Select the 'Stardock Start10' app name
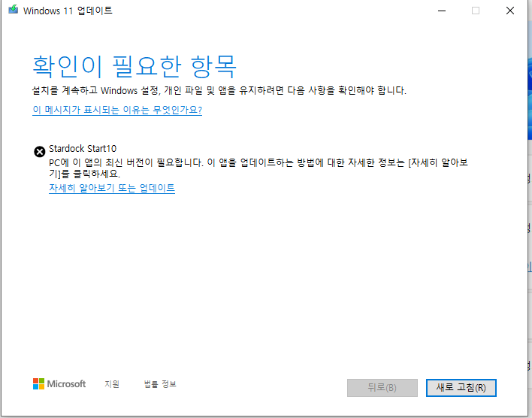The height and width of the screenshot is (418, 532). click(83, 149)
